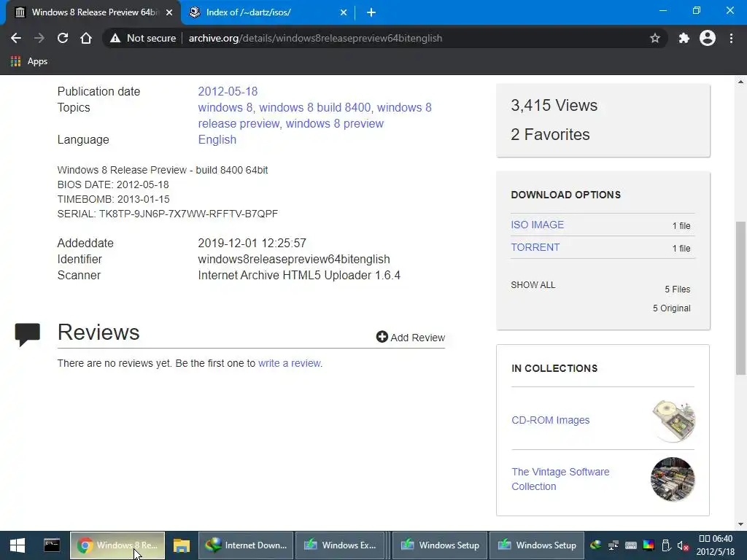Reload the archive.org page
This screenshot has height=560, width=747.
[63, 38]
